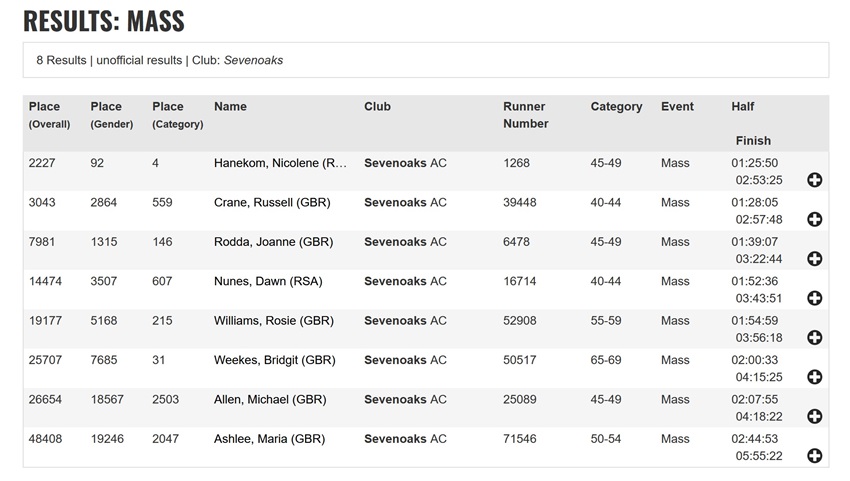
Task: Select category 50-54 cell
Action: click(606, 439)
